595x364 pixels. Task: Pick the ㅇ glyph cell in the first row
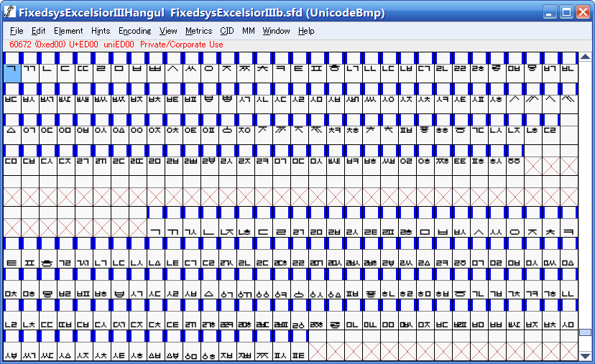coord(209,70)
